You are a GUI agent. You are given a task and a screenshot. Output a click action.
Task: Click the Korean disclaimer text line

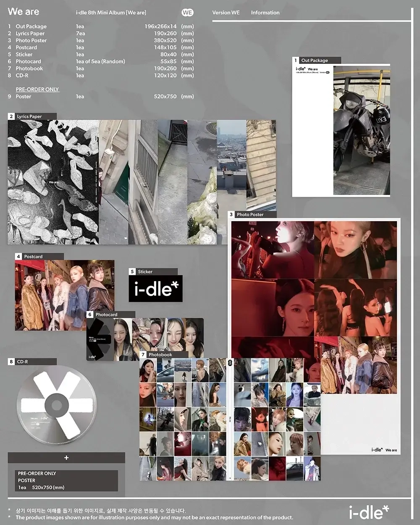[x=100, y=510]
